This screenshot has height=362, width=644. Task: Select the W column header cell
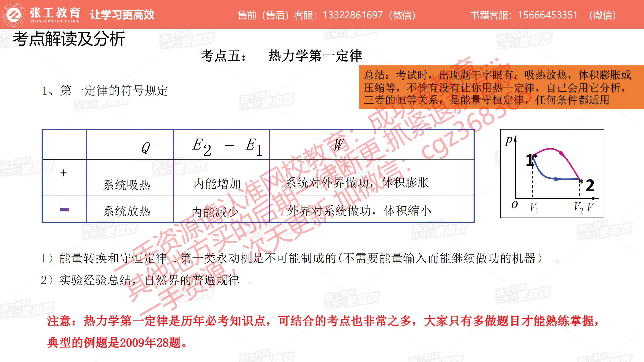tap(338, 145)
